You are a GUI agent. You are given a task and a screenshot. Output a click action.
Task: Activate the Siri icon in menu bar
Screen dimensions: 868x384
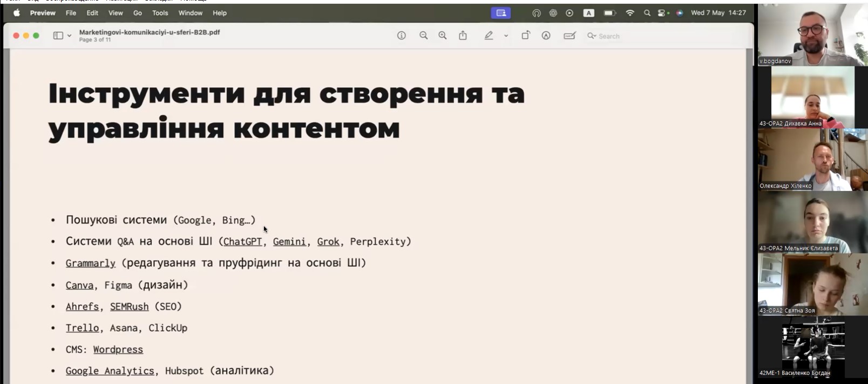tap(680, 13)
